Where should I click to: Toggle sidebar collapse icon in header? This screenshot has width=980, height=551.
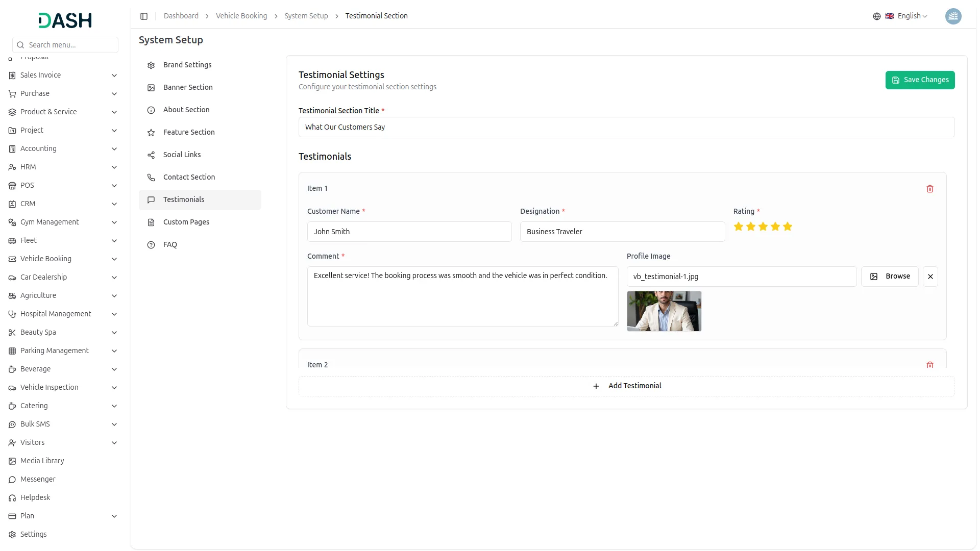[144, 16]
